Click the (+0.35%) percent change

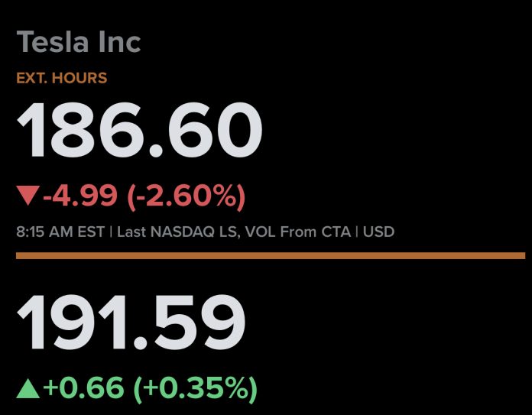[x=196, y=388]
